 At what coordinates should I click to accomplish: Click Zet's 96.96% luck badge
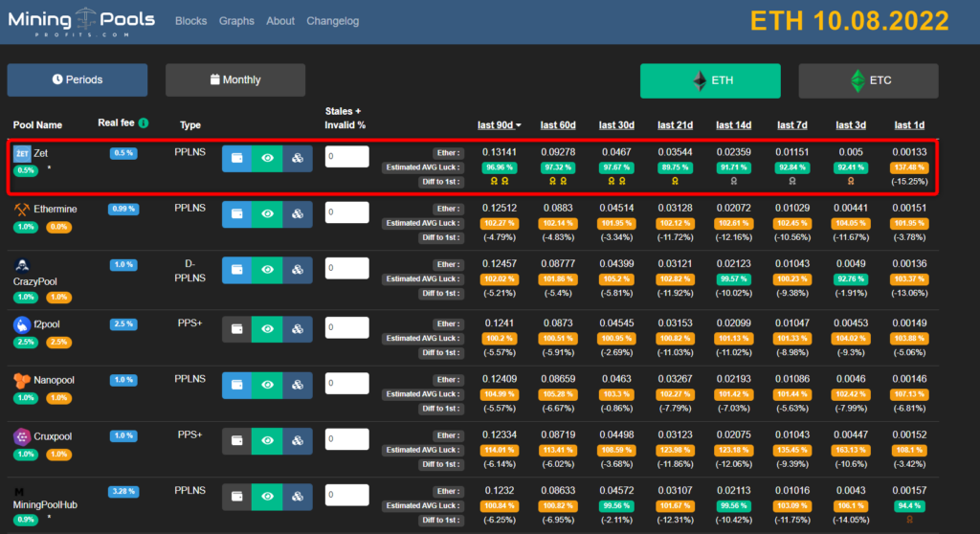pos(499,167)
